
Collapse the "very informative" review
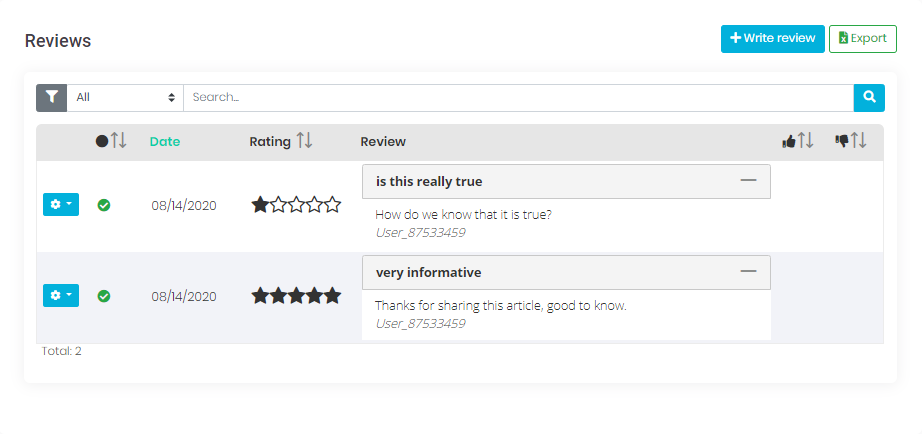tap(748, 272)
